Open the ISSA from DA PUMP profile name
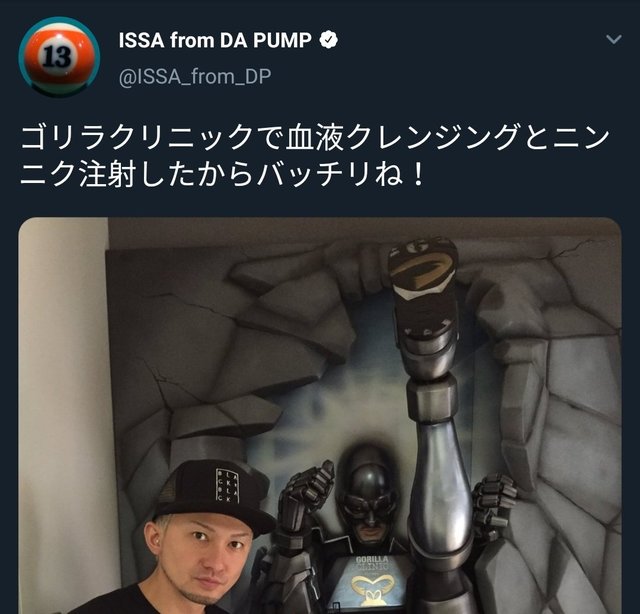 [x=215, y=40]
